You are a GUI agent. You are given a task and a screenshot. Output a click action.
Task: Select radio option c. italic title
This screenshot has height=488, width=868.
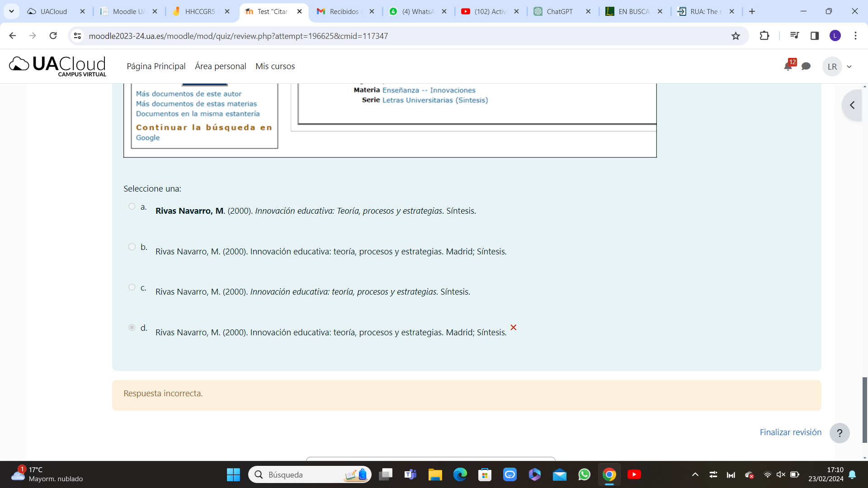(132, 287)
